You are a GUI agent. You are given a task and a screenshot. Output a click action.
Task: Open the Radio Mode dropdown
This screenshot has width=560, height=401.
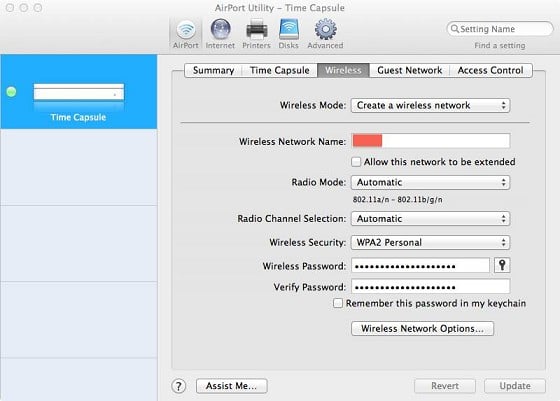point(430,182)
